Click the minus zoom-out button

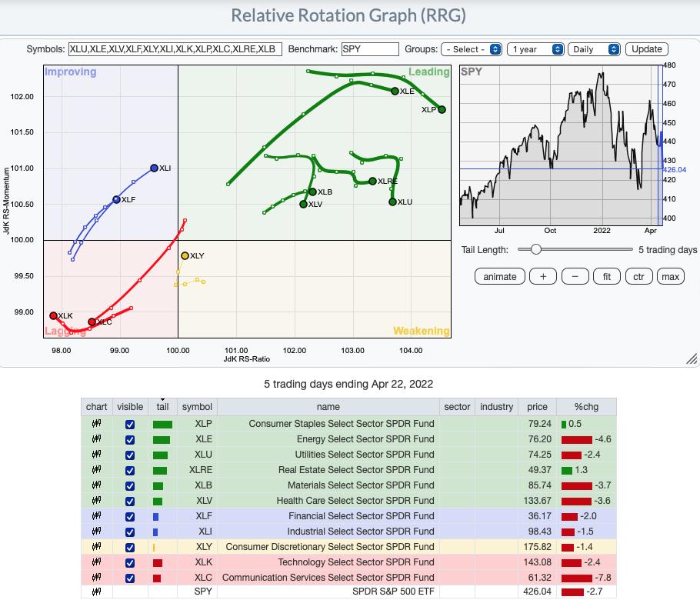pyautogui.click(x=575, y=277)
